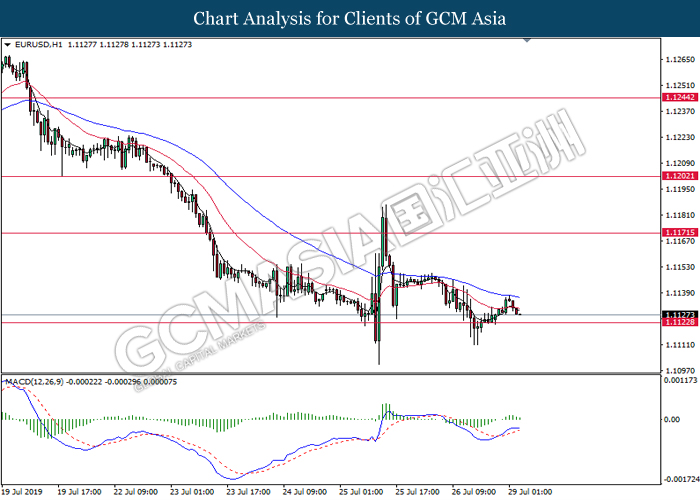Click the 19 Jul 2019 date label

click(x=22, y=492)
